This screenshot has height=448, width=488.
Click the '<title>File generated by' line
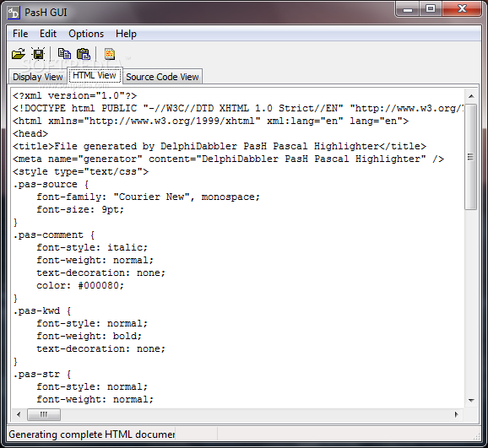tap(220, 146)
